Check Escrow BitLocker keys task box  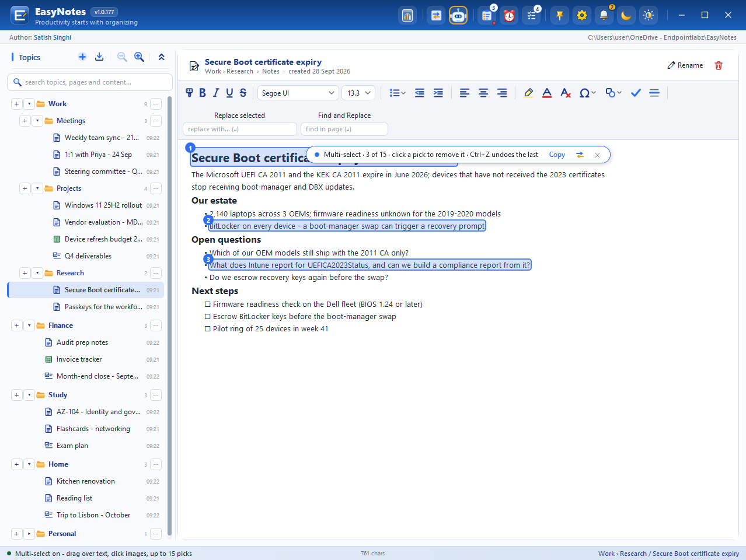tap(207, 317)
